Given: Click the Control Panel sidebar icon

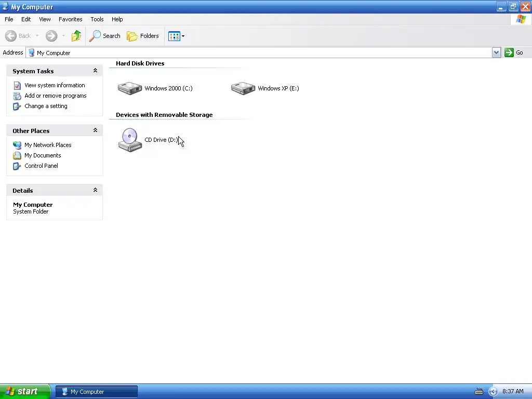Looking at the screenshot, I should [x=17, y=166].
